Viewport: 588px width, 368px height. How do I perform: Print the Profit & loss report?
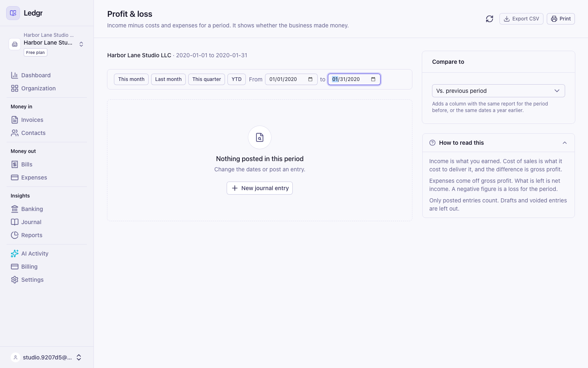pyautogui.click(x=561, y=19)
